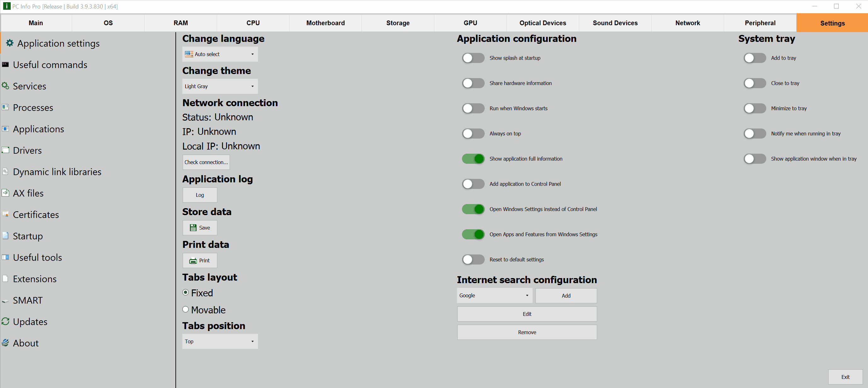This screenshot has height=388, width=868.
Task: Select the Movable tabs layout option
Action: click(185, 310)
